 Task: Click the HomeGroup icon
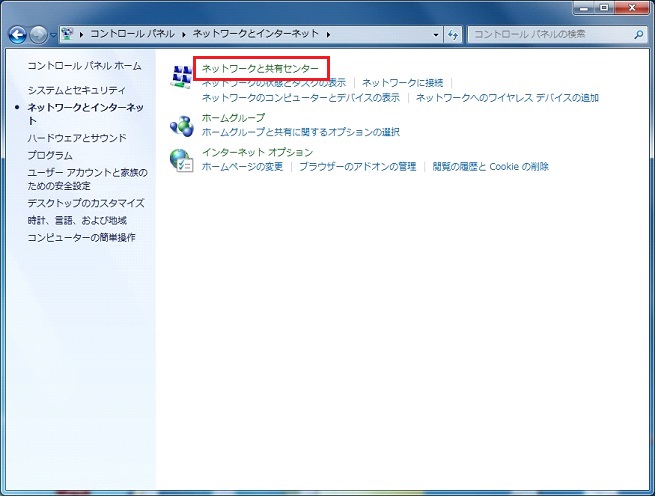(181, 124)
